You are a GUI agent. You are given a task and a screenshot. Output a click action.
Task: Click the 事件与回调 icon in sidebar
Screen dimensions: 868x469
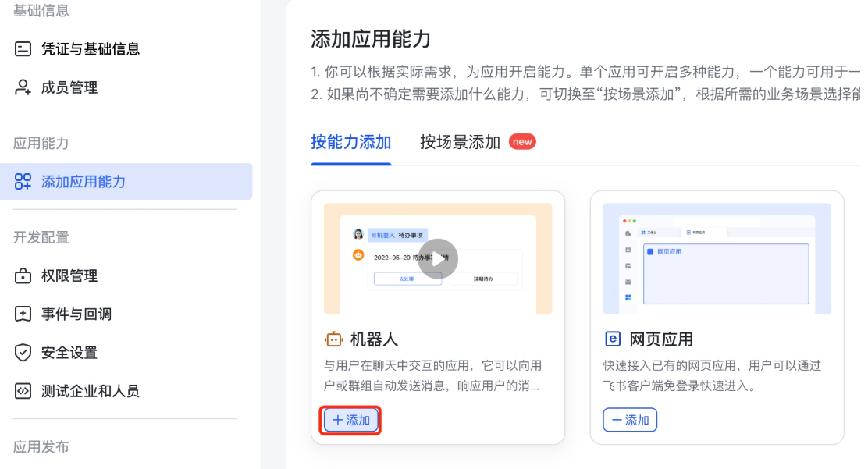click(x=23, y=314)
